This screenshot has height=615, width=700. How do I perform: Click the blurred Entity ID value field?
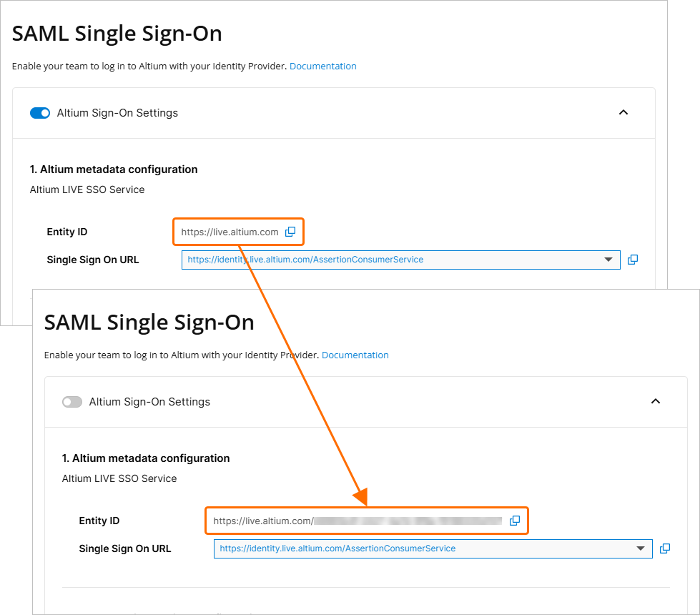pos(358,521)
